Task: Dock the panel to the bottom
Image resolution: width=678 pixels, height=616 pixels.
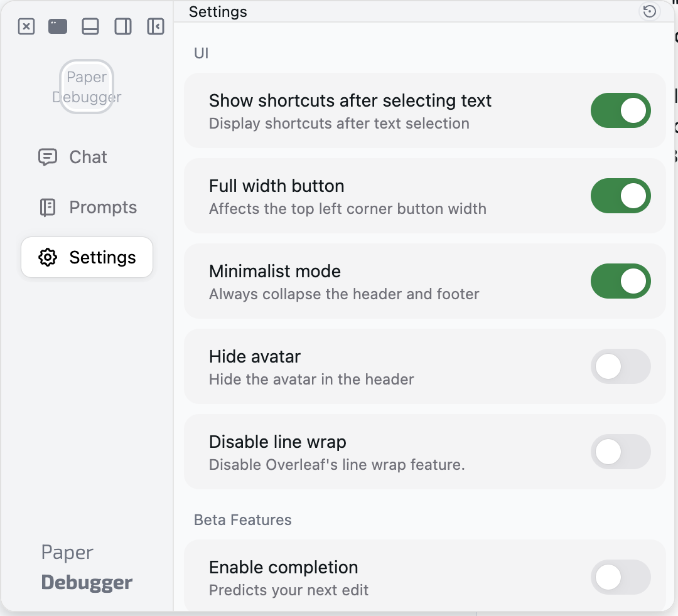Action: (x=90, y=26)
